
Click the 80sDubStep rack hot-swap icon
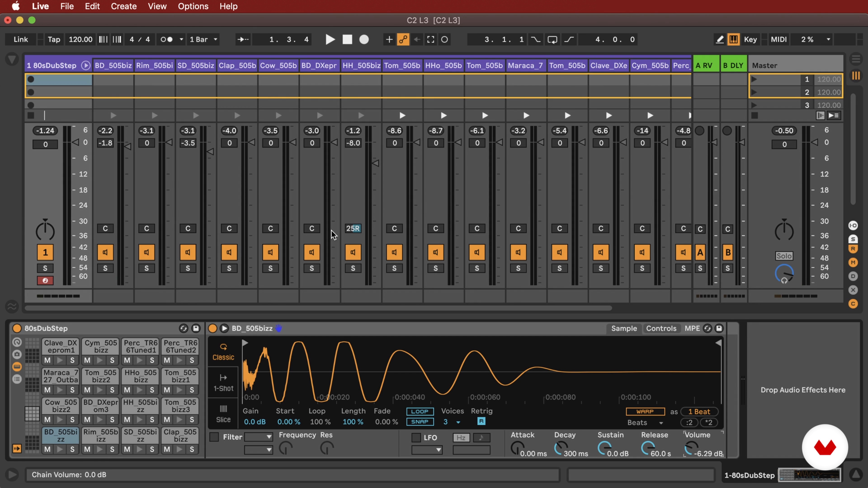pos(183,328)
